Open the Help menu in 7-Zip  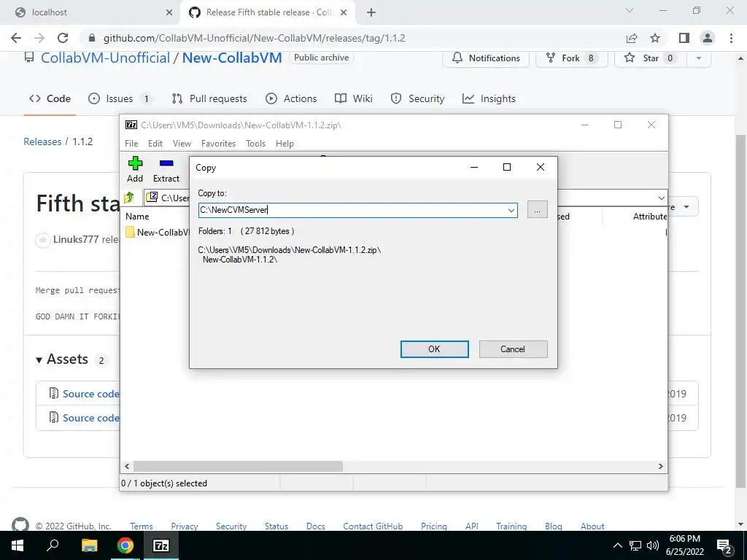click(285, 144)
